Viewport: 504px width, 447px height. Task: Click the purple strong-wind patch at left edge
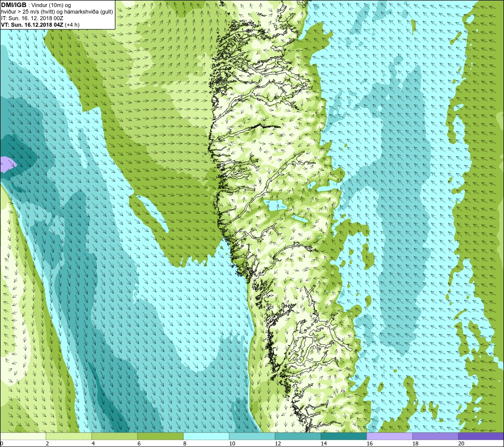(x=7, y=164)
